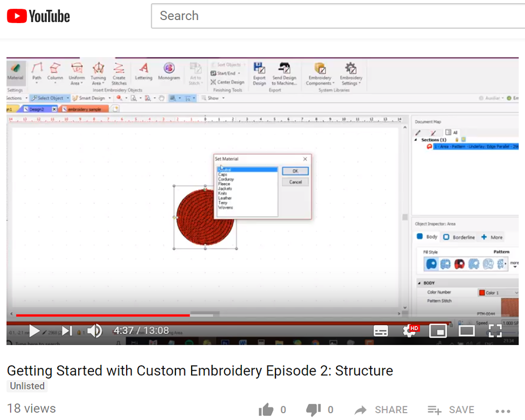Collapse the BODY properties group

tap(419, 283)
